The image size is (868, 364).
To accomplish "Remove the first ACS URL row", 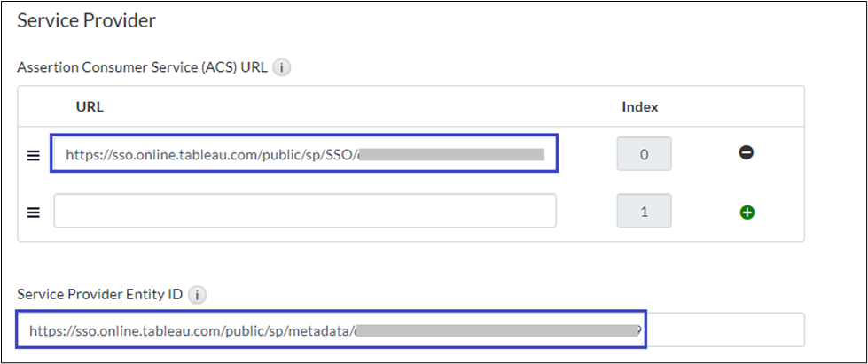I will [x=747, y=153].
